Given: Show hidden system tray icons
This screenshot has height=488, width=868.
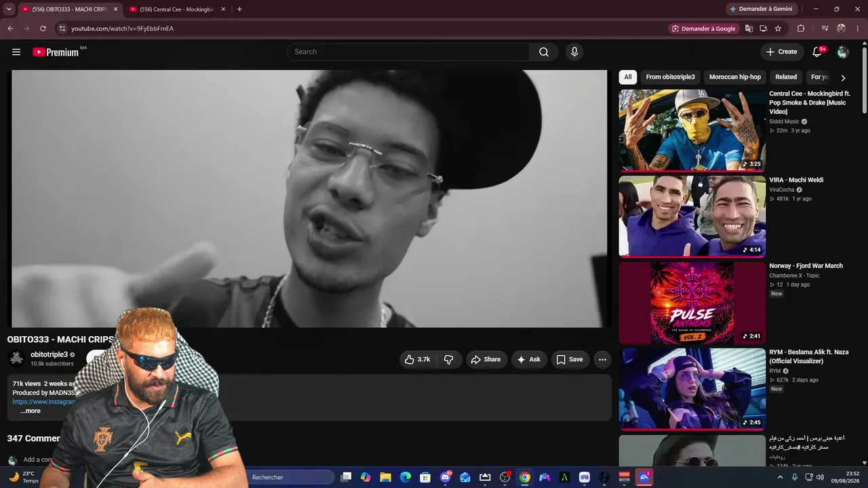Looking at the screenshot, I should 780,477.
